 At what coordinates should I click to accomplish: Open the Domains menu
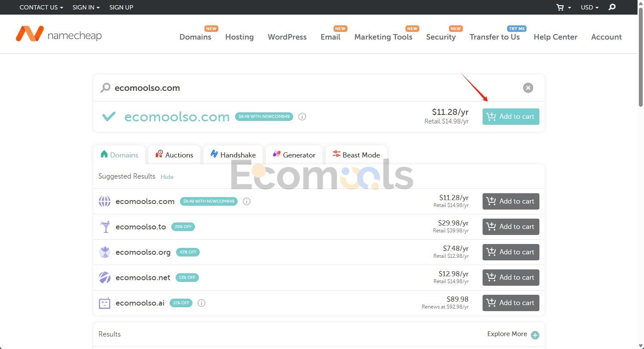pyautogui.click(x=195, y=37)
